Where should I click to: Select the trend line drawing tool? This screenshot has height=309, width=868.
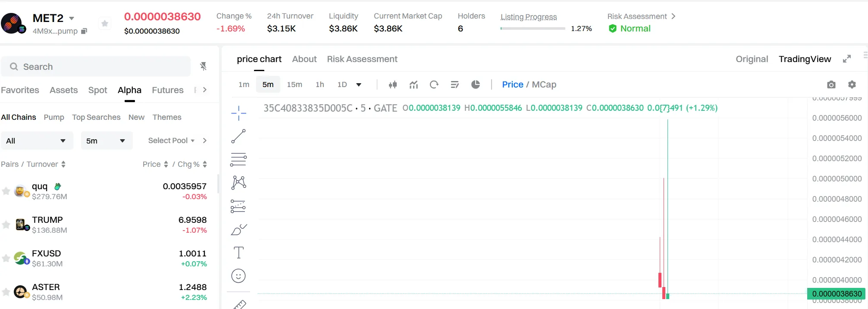[x=238, y=136]
